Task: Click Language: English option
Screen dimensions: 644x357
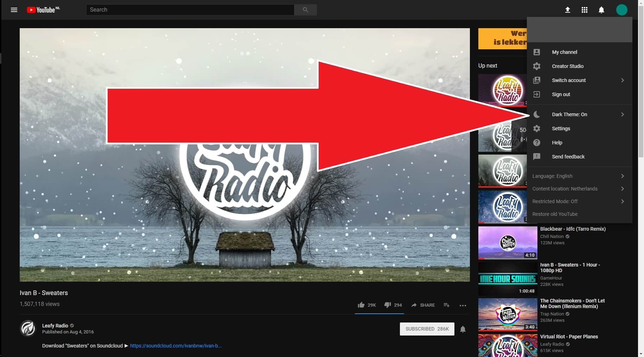Action: (580, 176)
